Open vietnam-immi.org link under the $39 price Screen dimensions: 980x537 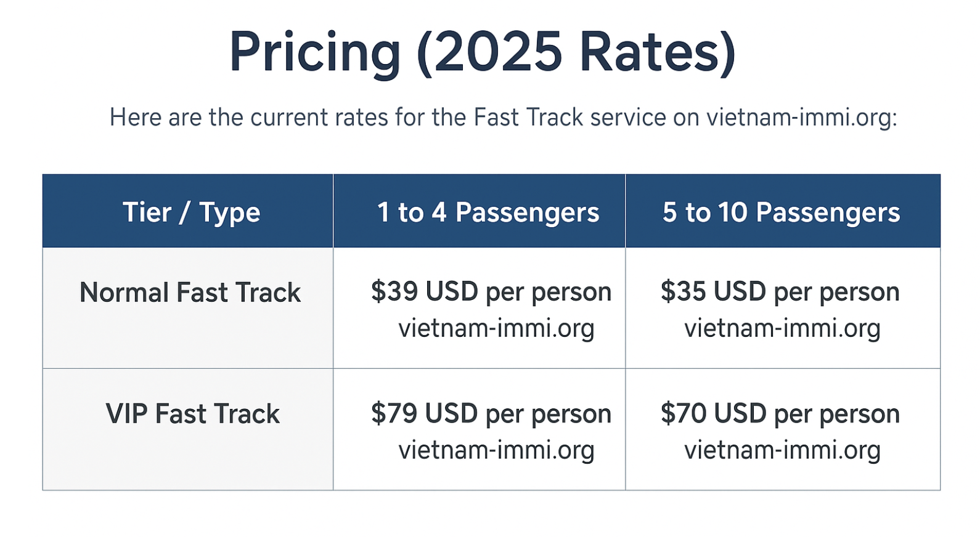[x=496, y=328]
